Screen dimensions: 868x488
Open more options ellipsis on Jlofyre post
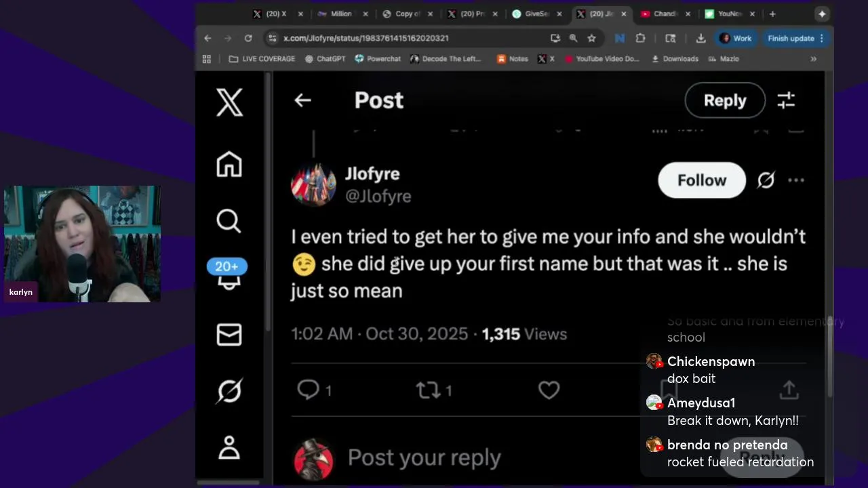[x=796, y=180]
